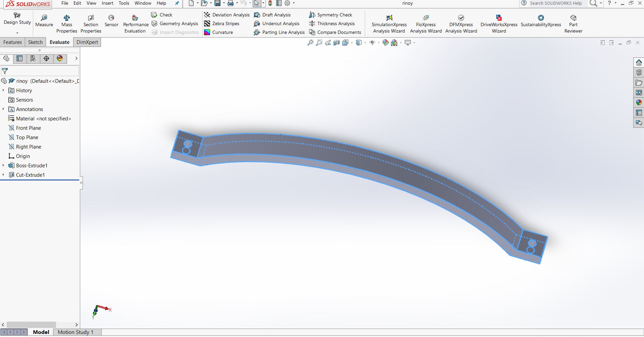
Task: Open Part Reviewer
Action: 573,24
